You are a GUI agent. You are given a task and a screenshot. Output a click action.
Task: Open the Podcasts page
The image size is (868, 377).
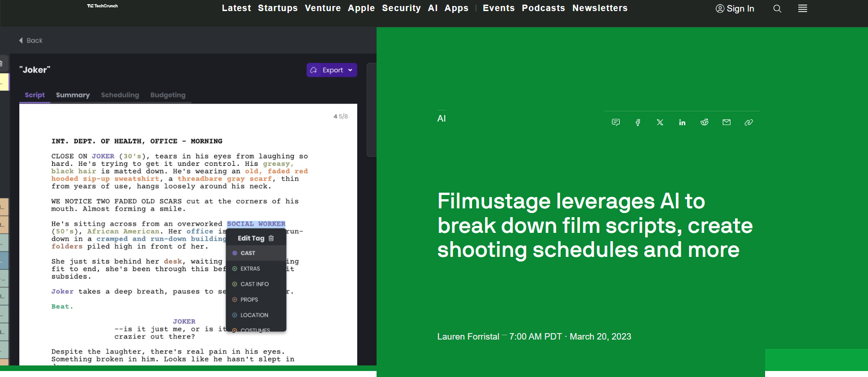pos(543,8)
